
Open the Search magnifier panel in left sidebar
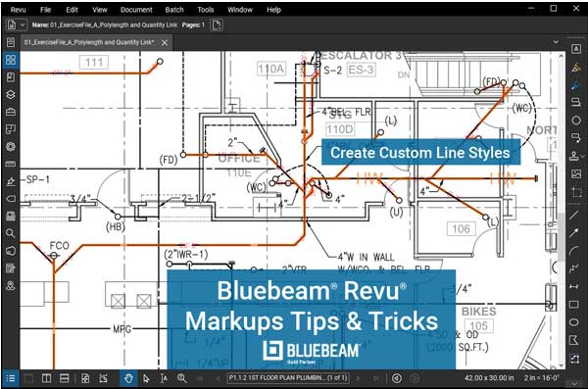(11, 233)
